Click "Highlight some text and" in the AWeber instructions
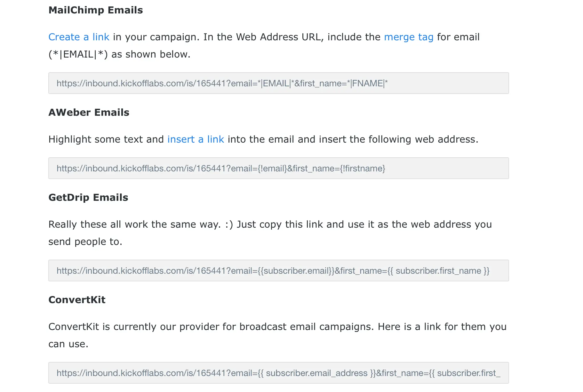 point(106,139)
